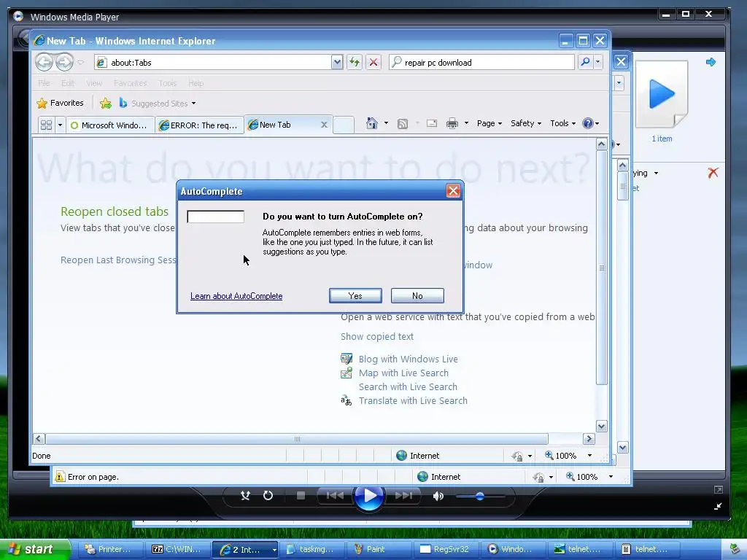Open RegSvr32 taskbar button
The height and width of the screenshot is (560, 747).
(446, 549)
